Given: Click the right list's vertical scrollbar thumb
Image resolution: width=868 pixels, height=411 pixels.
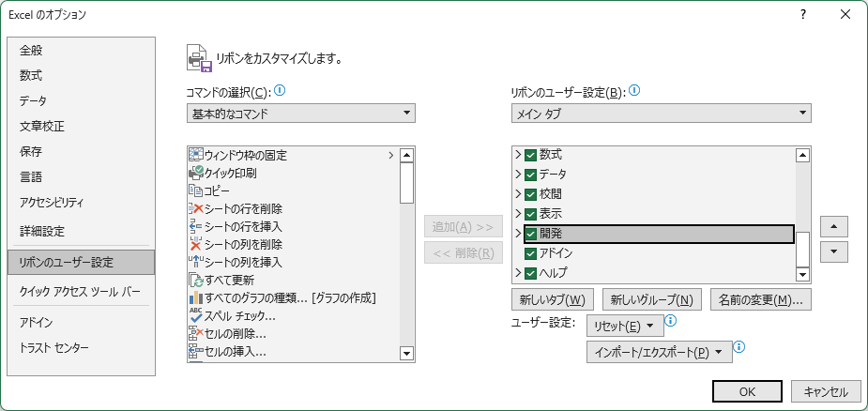Looking at the screenshot, I should (802, 246).
